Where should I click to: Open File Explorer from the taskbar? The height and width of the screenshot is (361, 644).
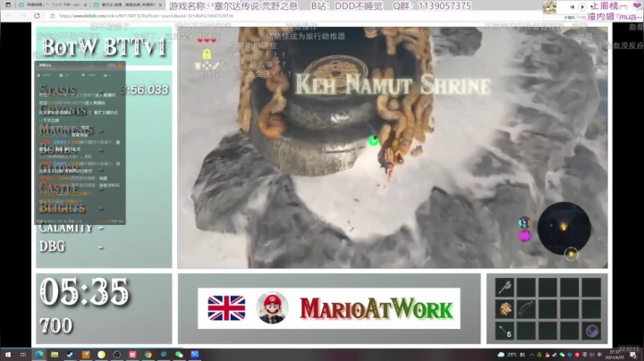55,355
